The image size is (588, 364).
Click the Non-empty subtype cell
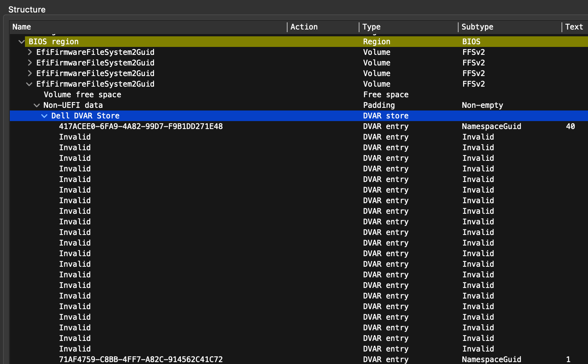[x=482, y=105]
